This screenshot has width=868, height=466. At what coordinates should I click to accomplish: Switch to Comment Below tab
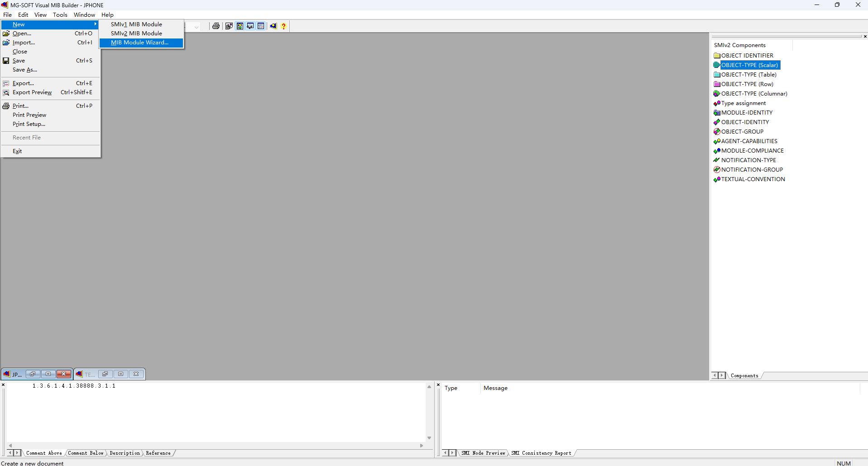tap(86, 453)
